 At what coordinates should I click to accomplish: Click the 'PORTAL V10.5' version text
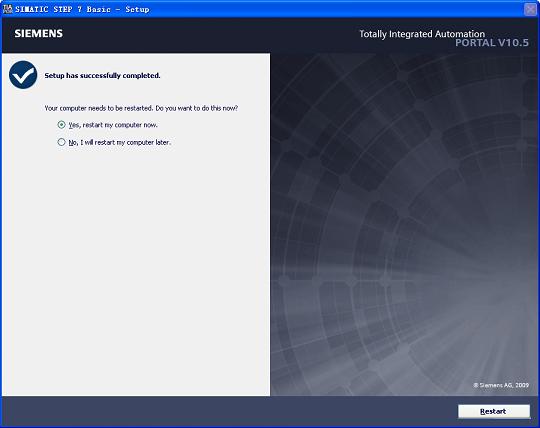coord(492,43)
